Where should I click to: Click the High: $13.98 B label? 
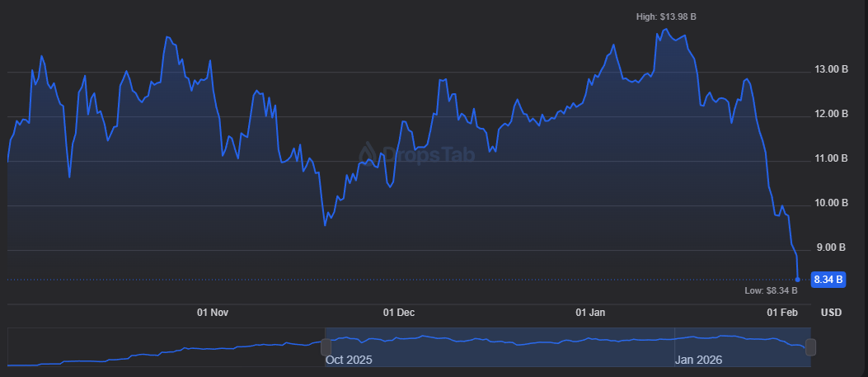pos(671,16)
